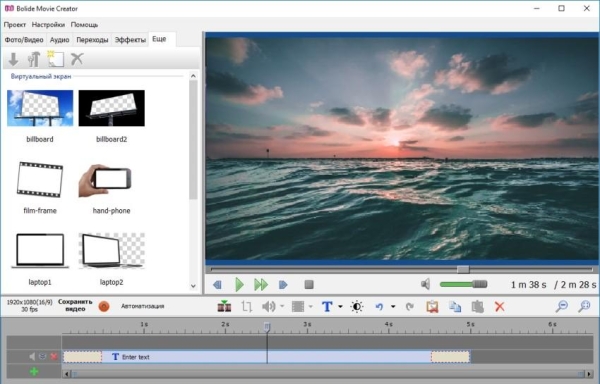Image resolution: width=600 pixels, height=384 pixels.
Task: Click timeline scrollbar right arrow
Action: (x=589, y=374)
